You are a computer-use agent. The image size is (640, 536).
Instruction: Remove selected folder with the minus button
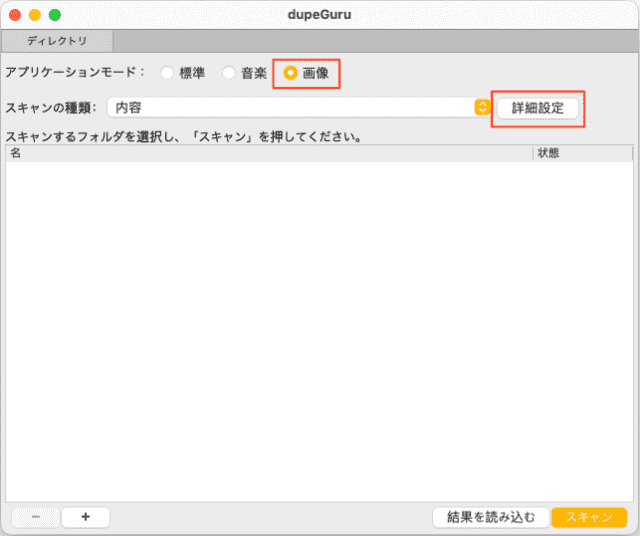pyautogui.click(x=36, y=517)
